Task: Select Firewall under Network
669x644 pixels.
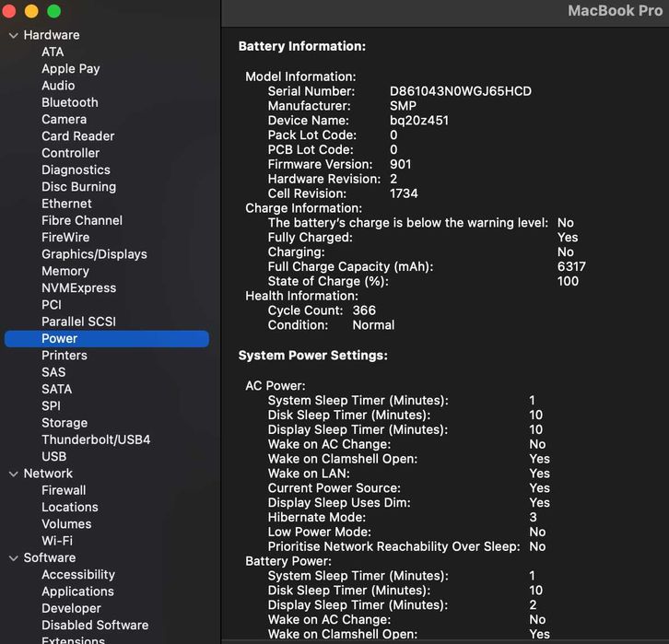Action: click(x=64, y=490)
